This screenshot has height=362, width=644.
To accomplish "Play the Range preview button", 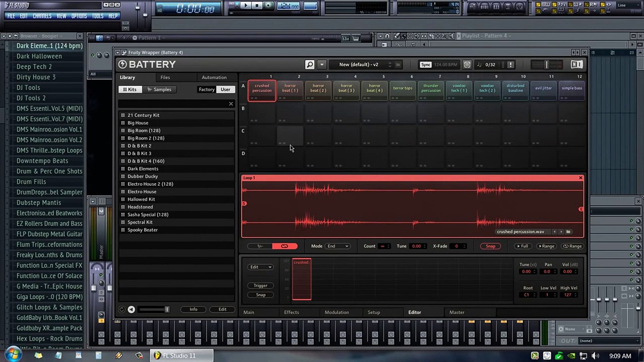I will tap(546, 246).
